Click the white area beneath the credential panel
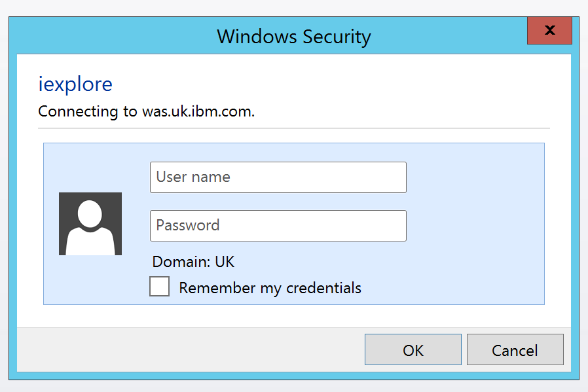 [294, 316]
